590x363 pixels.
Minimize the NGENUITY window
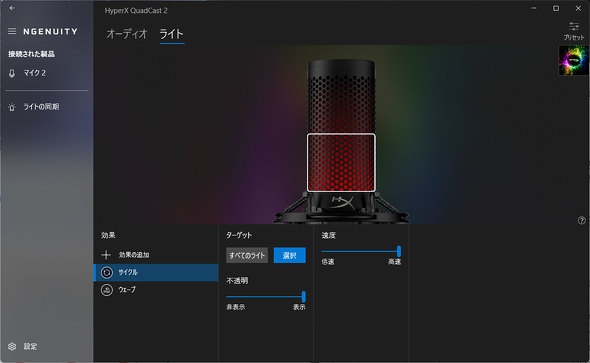pos(534,8)
